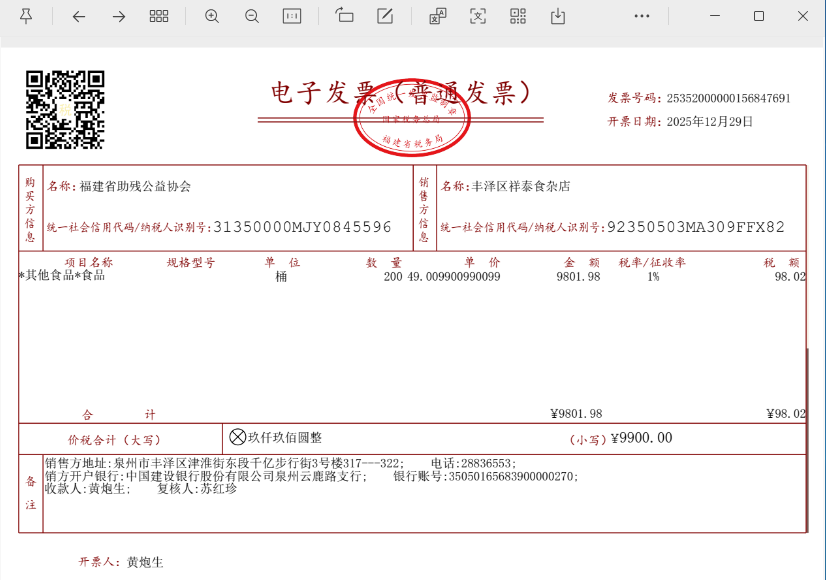This screenshot has height=580, width=826.
Task: Close the image viewer
Action: 800,16
